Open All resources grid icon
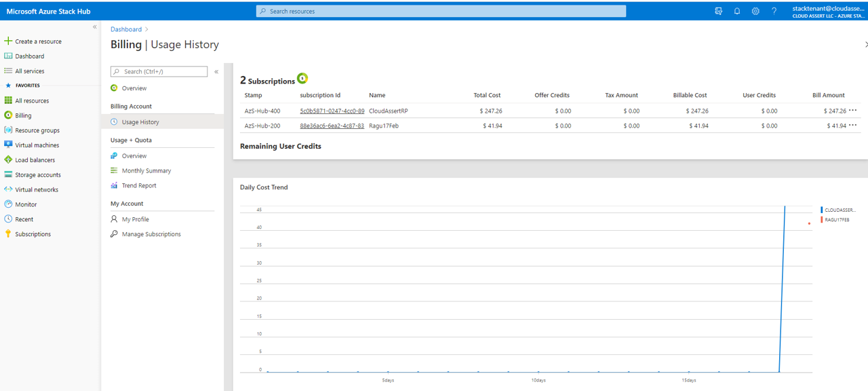 [8, 100]
